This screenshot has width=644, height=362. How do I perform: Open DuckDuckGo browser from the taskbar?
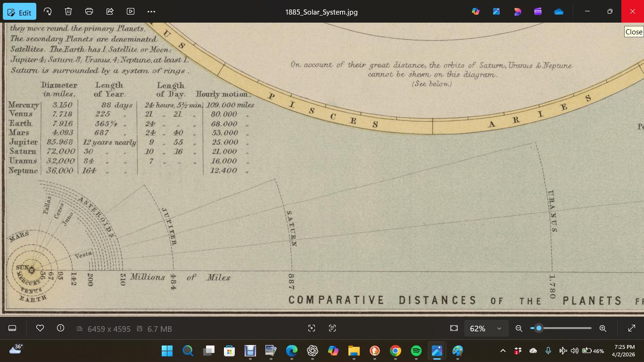click(x=375, y=351)
